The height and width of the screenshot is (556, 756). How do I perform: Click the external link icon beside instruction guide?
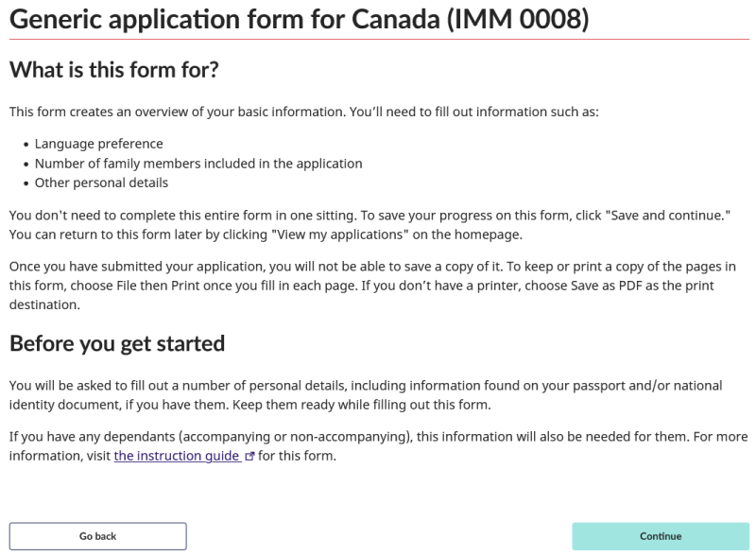coord(250,457)
